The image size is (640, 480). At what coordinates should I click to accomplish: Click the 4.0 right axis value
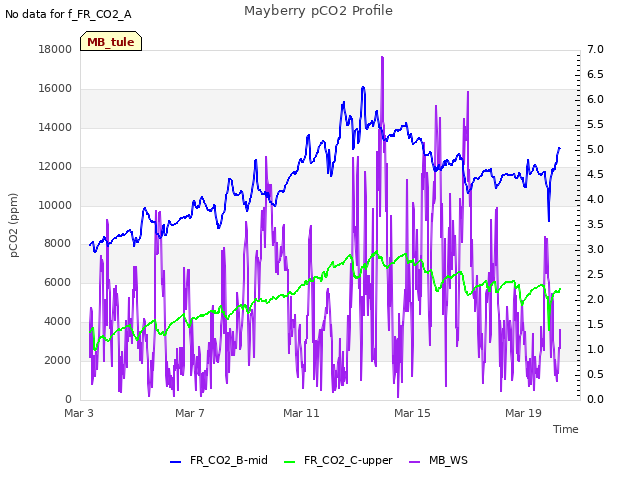pos(595,200)
